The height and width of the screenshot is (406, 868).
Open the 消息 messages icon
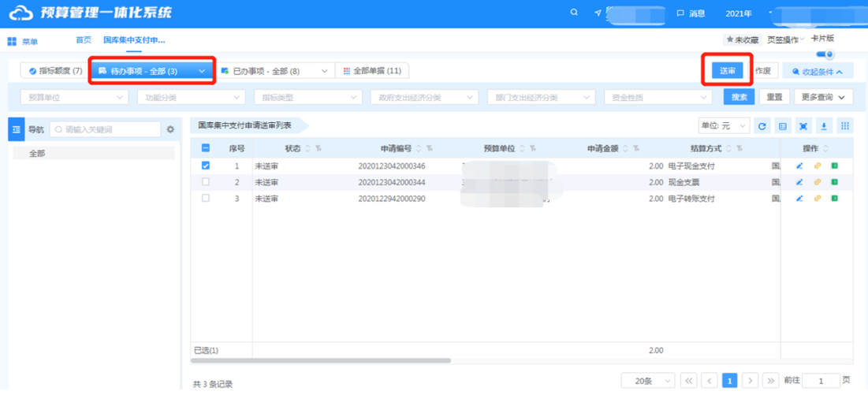681,13
